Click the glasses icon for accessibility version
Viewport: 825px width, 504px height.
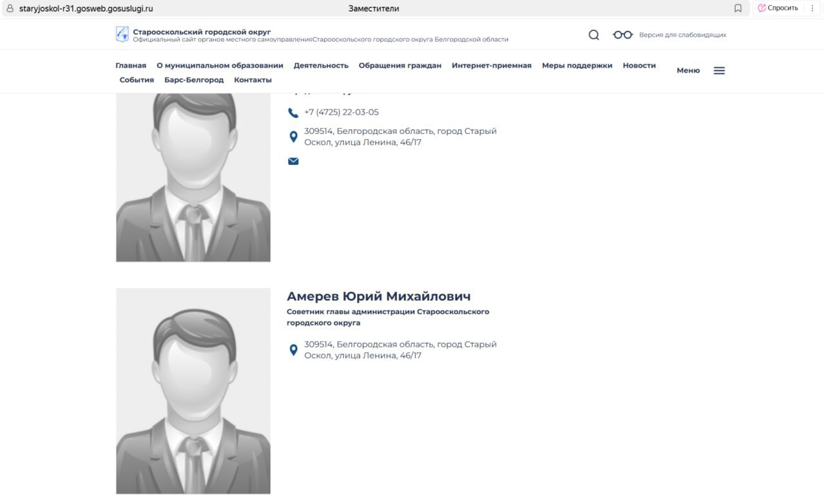point(623,35)
